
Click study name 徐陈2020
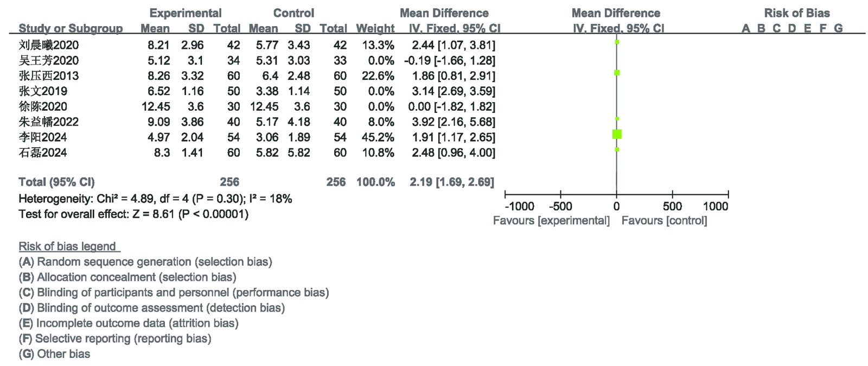pos(43,106)
